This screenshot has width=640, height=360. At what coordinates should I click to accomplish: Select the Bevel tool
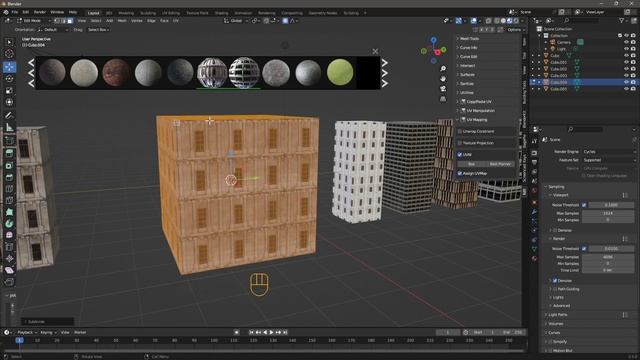pos(9,177)
